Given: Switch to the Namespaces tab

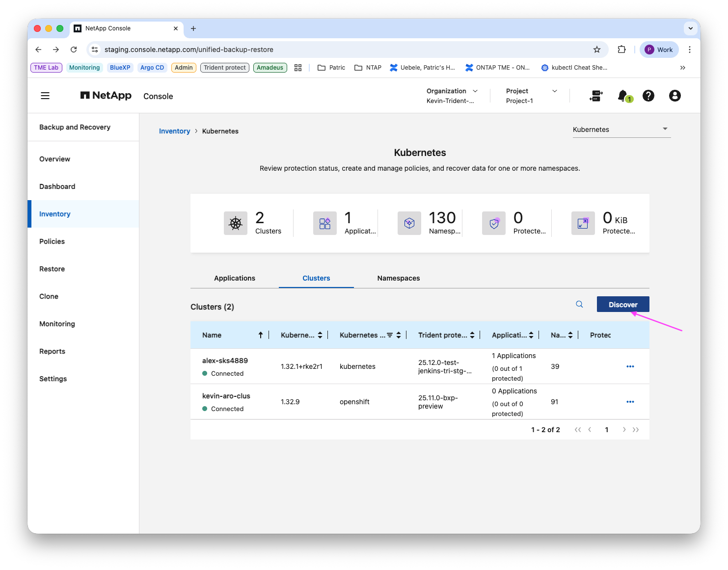Looking at the screenshot, I should tap(399, 278).
